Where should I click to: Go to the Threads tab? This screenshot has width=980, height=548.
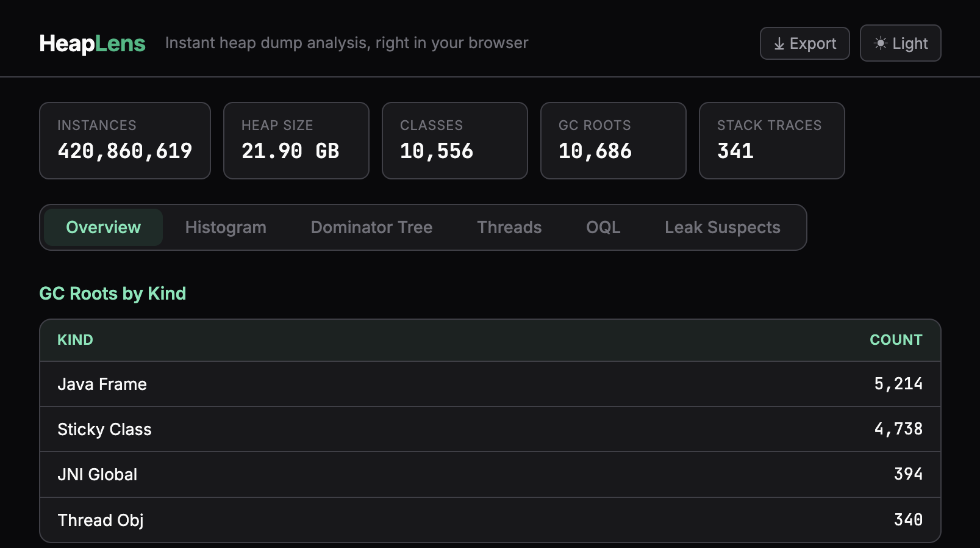tap(509, 228)
